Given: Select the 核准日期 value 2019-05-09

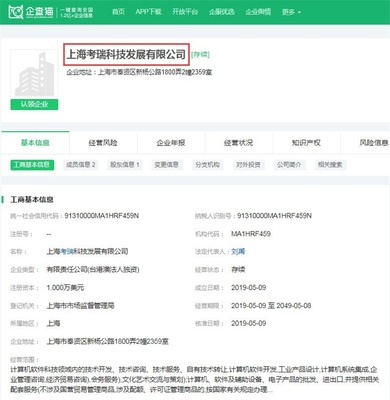Looking at the screenshot, I should pyautogui.click(x=249, y=323).
